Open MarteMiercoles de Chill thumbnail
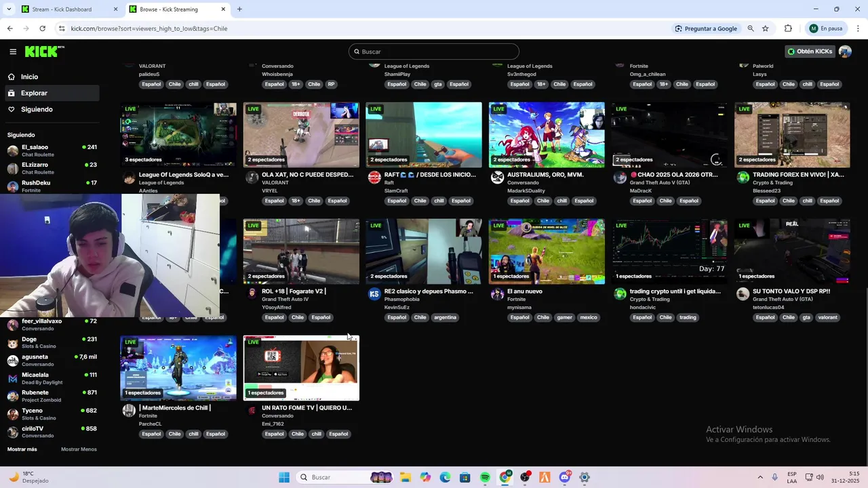The height and width of the screenshot is (488, 868). [178, 368]
